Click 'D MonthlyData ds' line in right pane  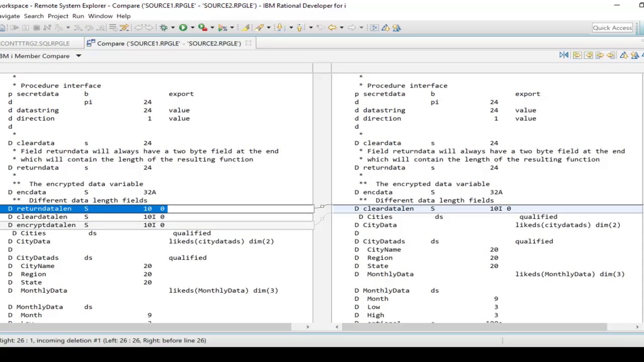[x=396, y=291]
